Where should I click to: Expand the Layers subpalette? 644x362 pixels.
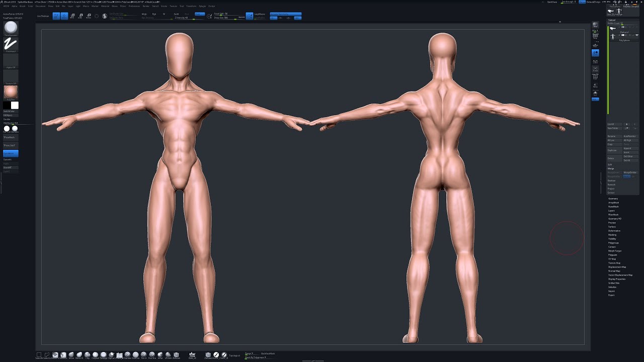coord(611,211)
